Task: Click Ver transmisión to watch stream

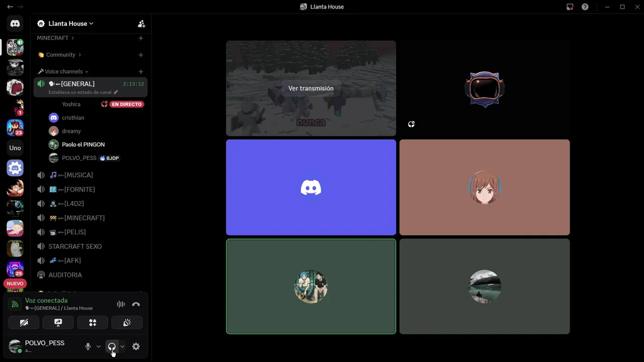Action: point(311,88)
